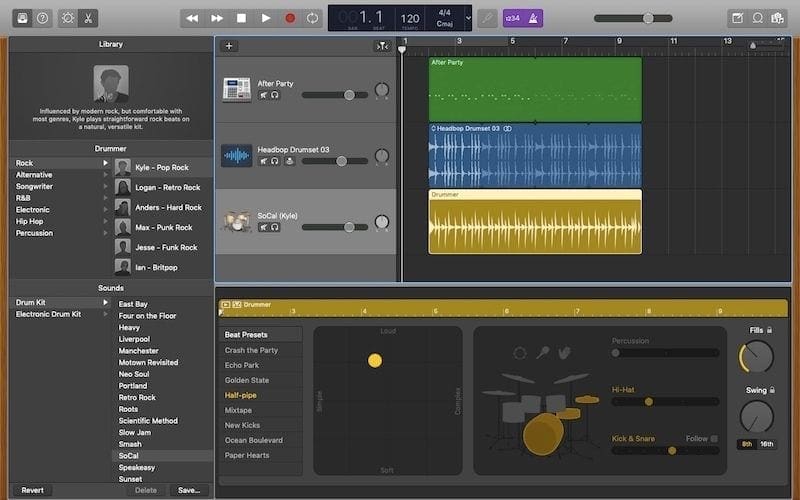Solo the SoCal (Kyle) track
The width and height of the screenshot is (800, 500).
click(x=275, y=227)
